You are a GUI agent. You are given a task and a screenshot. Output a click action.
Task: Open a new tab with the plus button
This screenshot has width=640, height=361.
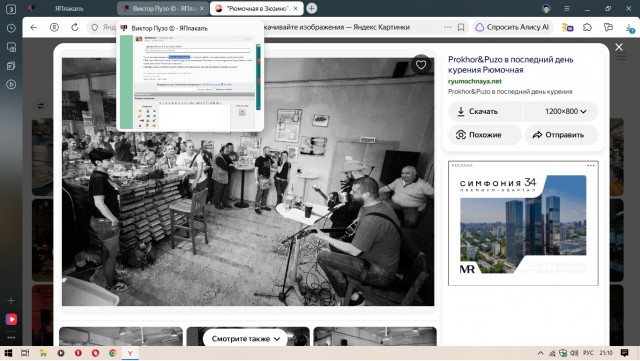tap(311, 9)
